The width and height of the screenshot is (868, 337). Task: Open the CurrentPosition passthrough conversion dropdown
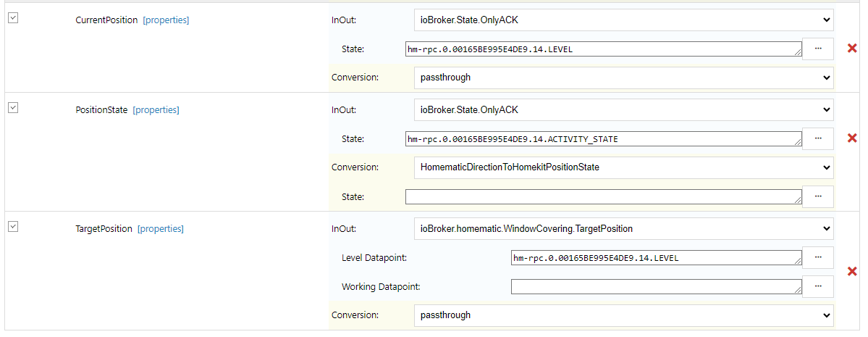(x=623, y=77)
